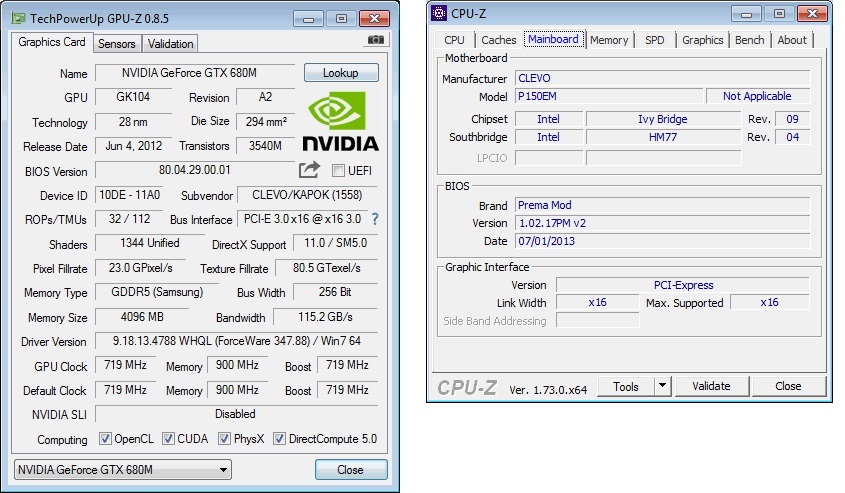Click the GPU field GK104

coord(133,97)
